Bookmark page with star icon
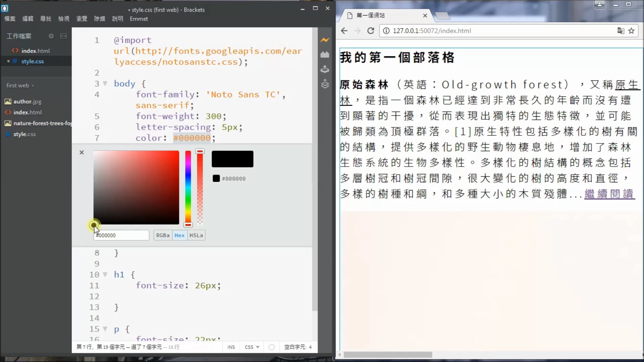The width and height of the screenshot is (644, 362). (631, 31)
